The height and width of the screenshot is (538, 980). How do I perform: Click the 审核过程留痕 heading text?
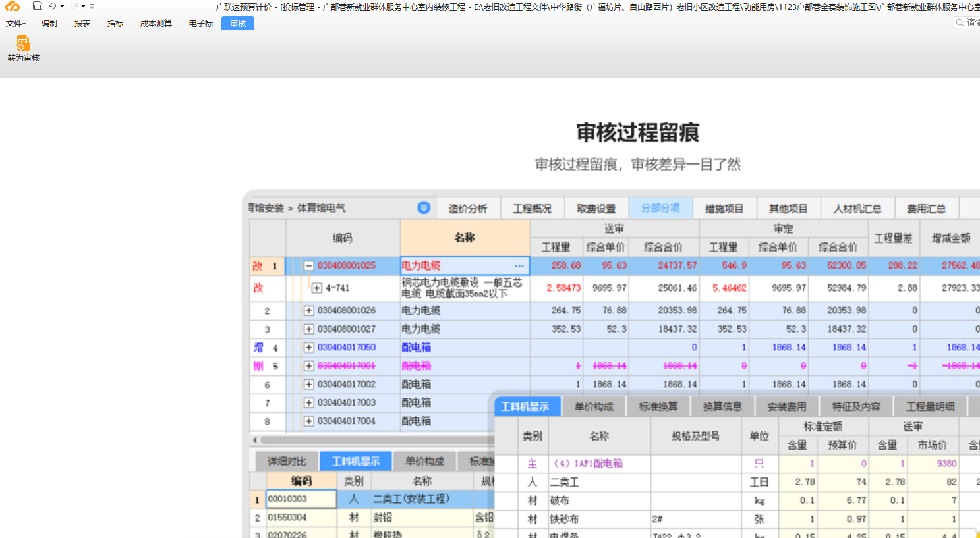637,132
